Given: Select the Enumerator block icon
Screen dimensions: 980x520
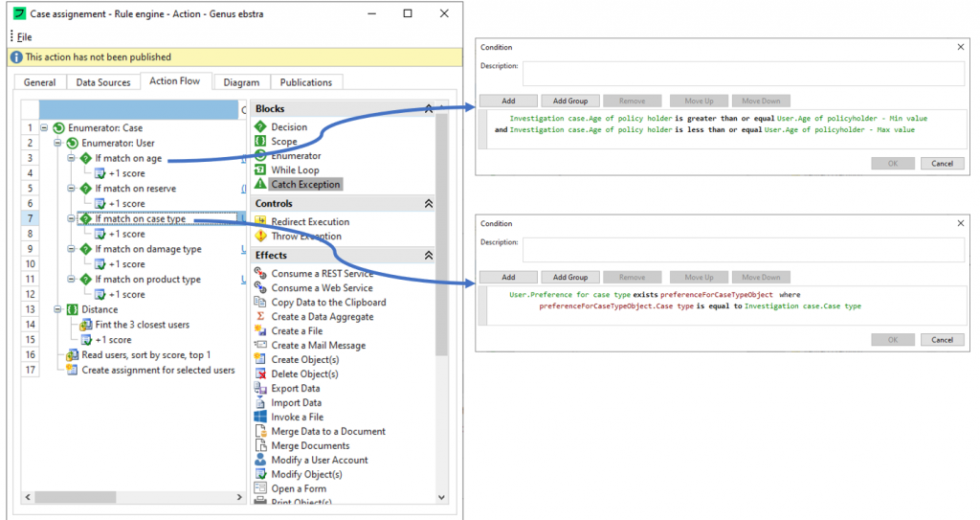Looking at the screenshot, I should point(260,155).
